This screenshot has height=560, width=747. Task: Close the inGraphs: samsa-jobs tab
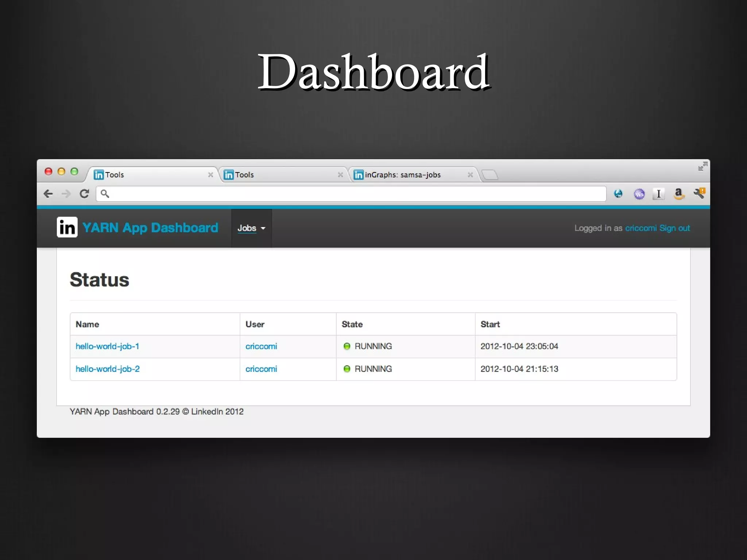(470, 175)
